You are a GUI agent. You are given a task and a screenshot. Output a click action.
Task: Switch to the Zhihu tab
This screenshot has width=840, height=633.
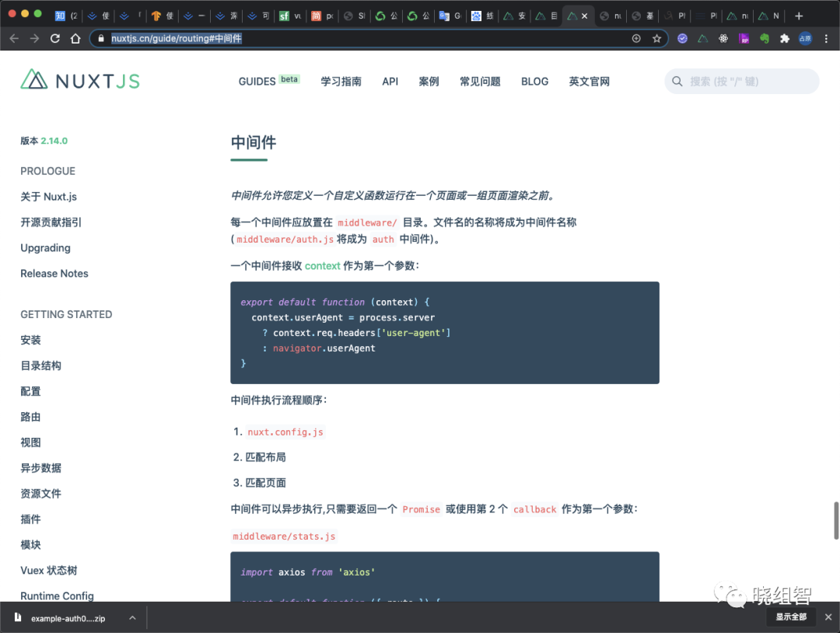click(x=66, y=16)
